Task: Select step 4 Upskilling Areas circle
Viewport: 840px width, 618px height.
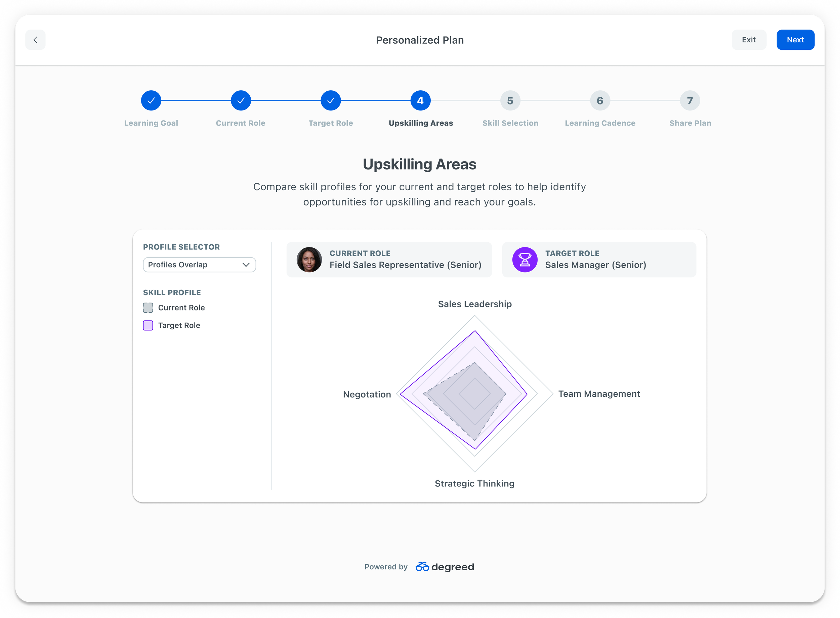Action: tap(420, 101)
